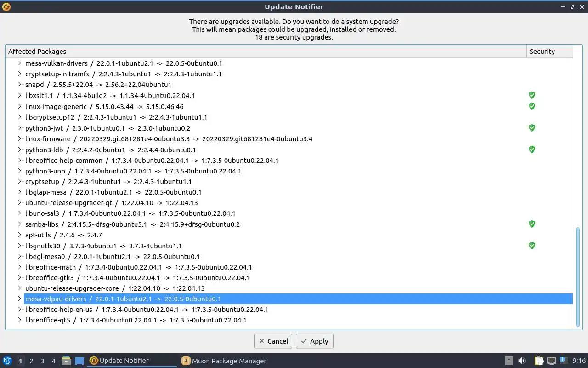
Task: Expand the linux-firmware package row
Action: pos(20,138)
